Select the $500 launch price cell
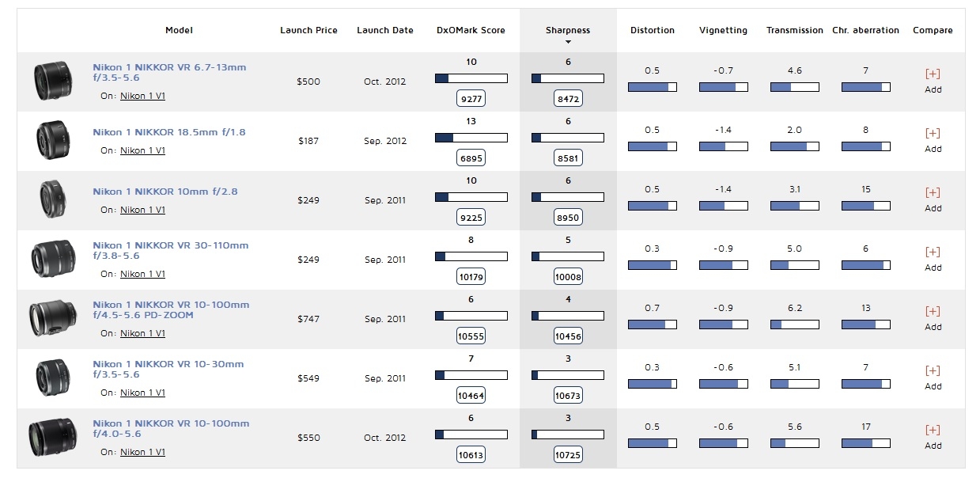Viewport: 980px width, 482px height. [308, 82]
